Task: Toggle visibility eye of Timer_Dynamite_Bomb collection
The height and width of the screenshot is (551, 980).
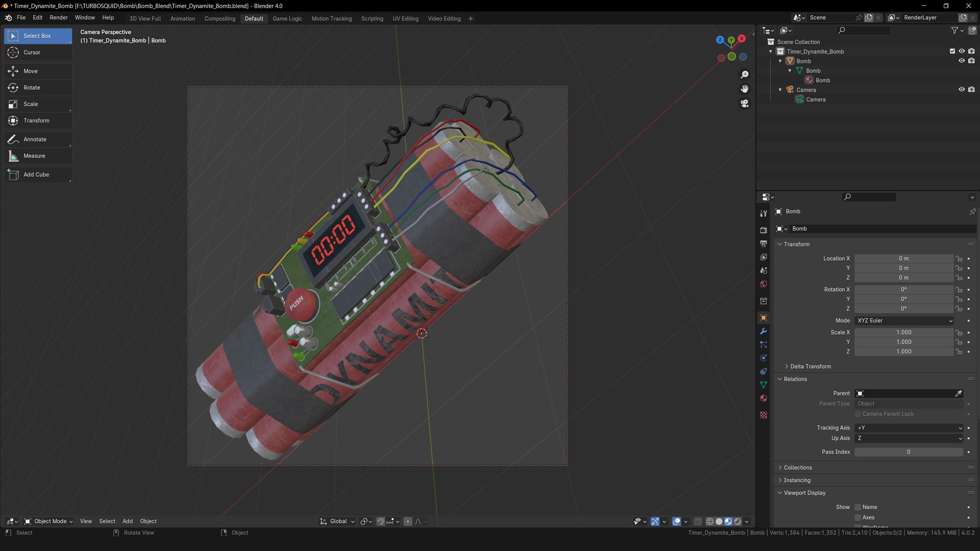Action: (x=962, y=51)
